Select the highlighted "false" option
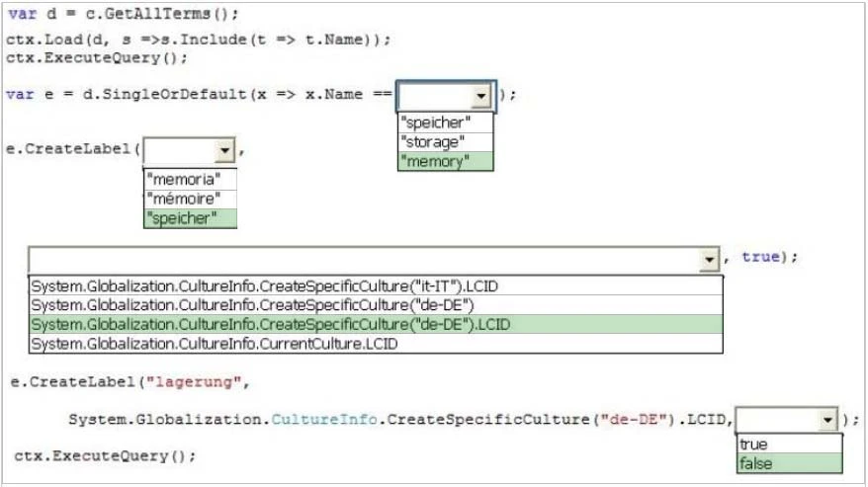This screenshot has height=487, width=868. pyautogui.click(x=789, y=463)
